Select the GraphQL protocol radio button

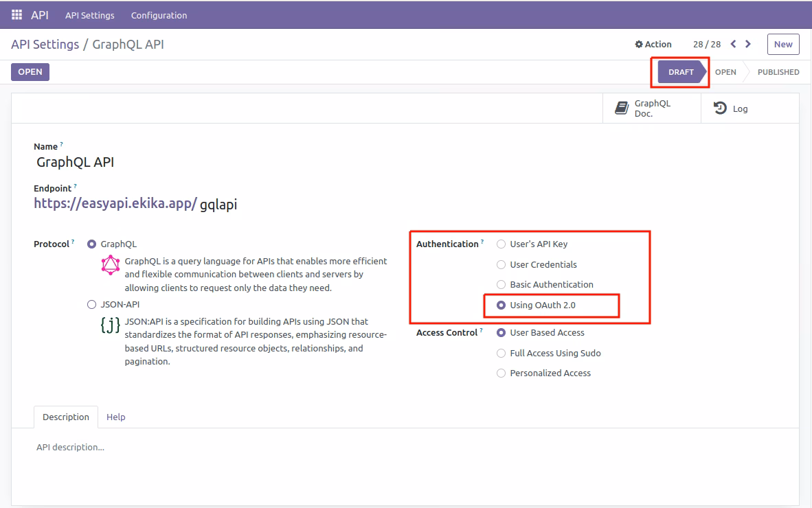click(91, 244)
